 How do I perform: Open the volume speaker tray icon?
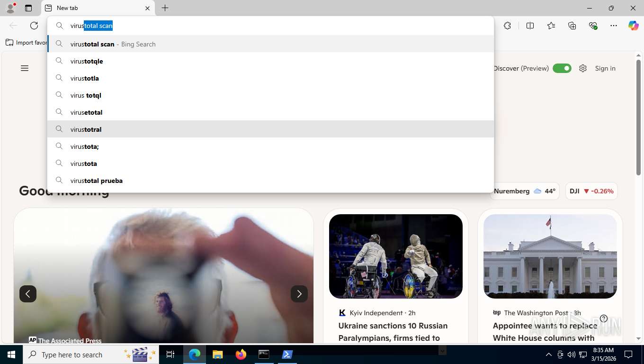click(x=572, y=355)
